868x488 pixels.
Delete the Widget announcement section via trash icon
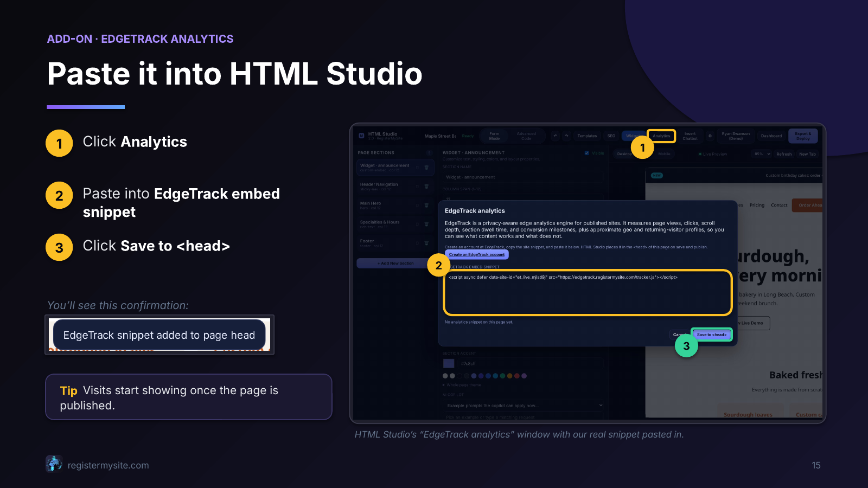426,168
